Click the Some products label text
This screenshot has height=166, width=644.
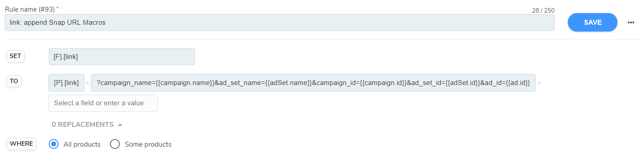click(148, 144)
